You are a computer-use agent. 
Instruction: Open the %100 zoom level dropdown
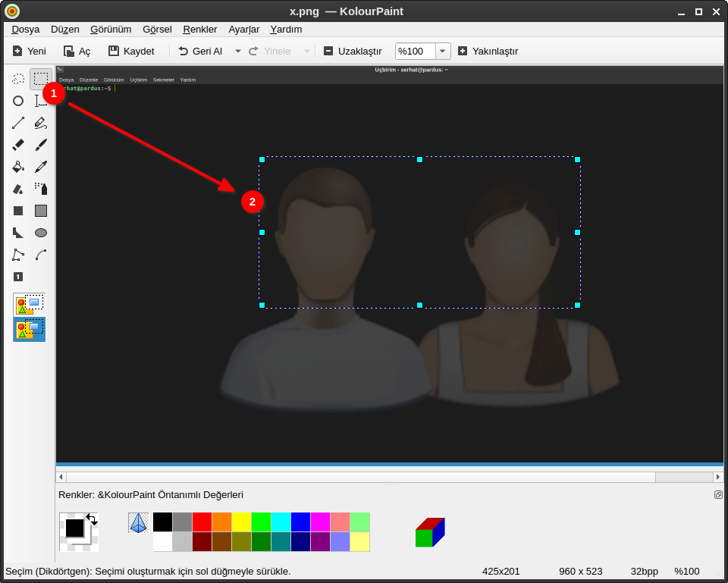click(442, 51)
